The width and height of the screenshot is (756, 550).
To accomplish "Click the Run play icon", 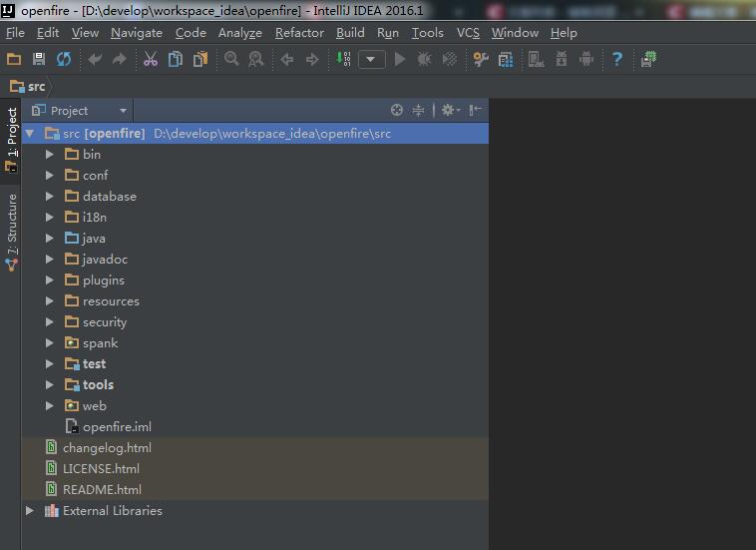I will (400, 59).
